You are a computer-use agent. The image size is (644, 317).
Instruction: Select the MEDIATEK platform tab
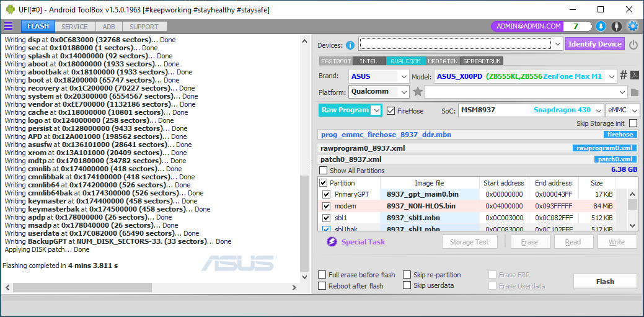443,61
